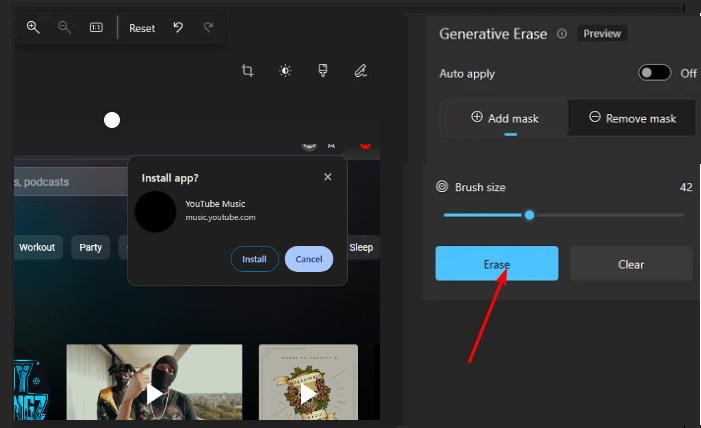Click Cancel in the Install app dialog
This screenshot has height=428, width=701.
[x=309, y=259]
